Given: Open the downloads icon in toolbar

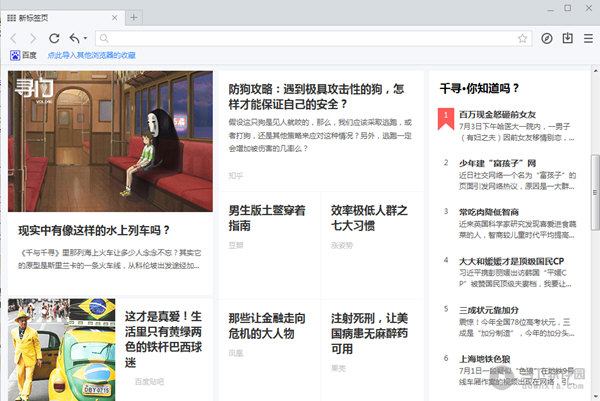Looking at the screenshot, I should click(568, 38).
